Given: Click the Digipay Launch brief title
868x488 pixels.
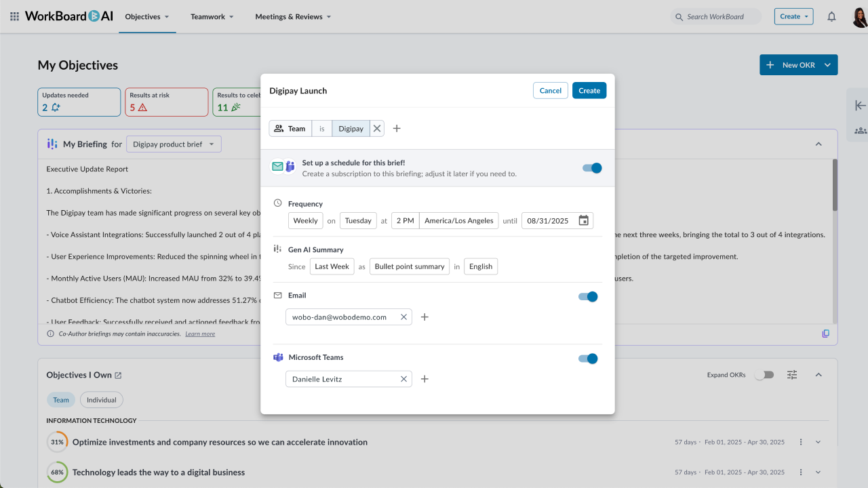Looking at the screenshot, I should click(298, 91).
